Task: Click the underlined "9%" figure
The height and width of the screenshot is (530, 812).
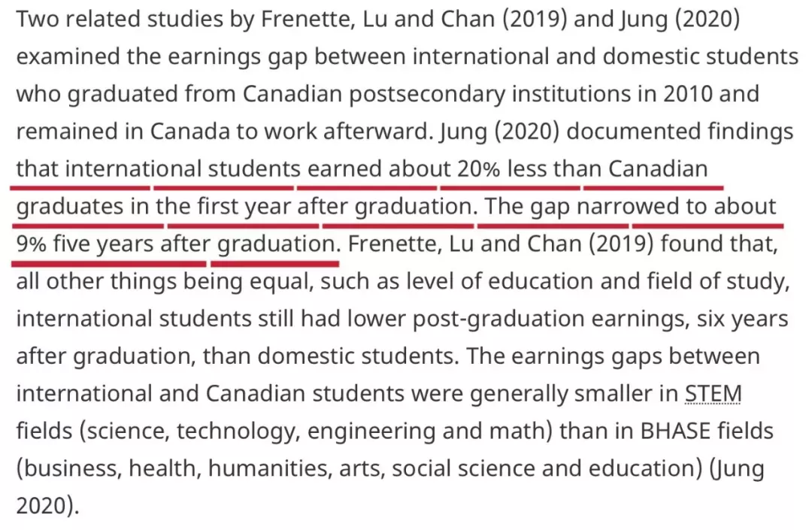Action: point(31,244)
